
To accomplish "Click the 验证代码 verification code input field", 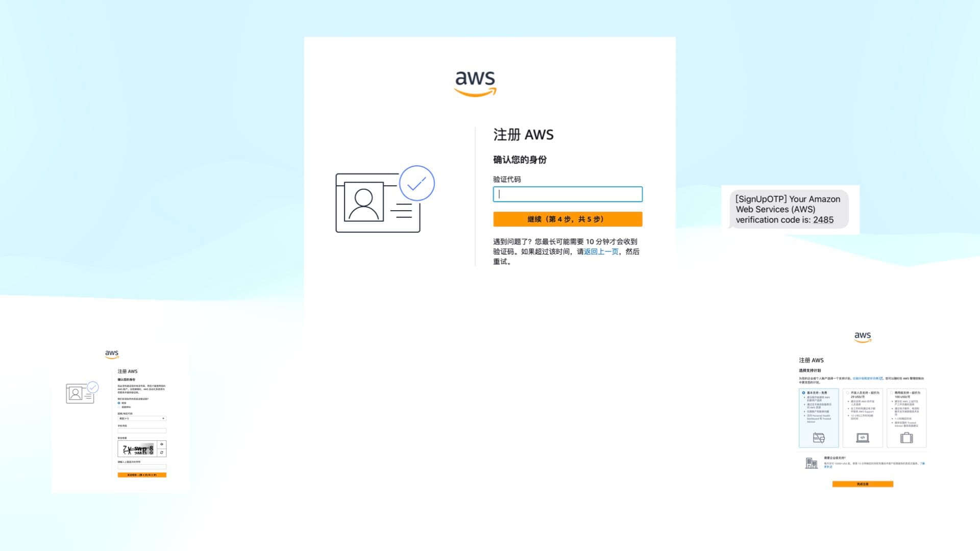I will coord(568,194).
